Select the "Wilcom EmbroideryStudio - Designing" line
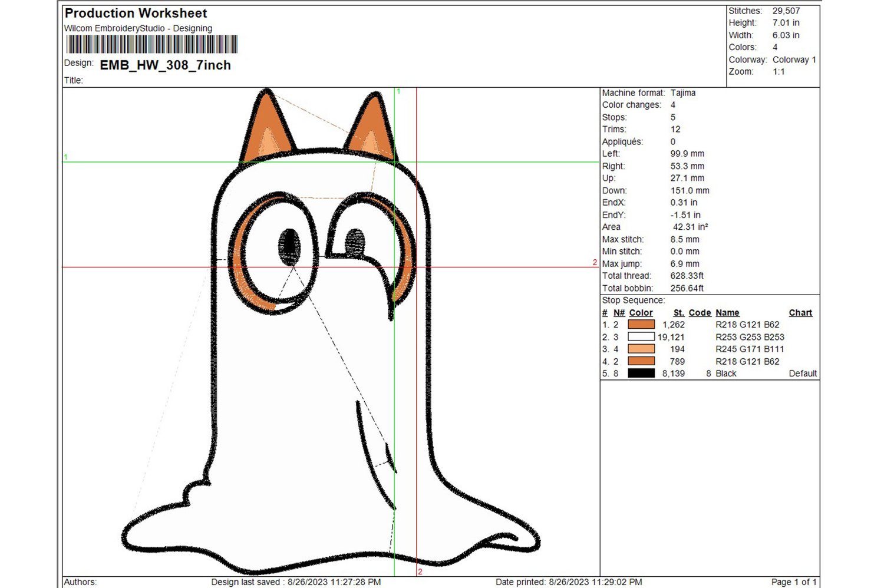Image resolution: width=884 pixels, height=588 pixels. 138,28
